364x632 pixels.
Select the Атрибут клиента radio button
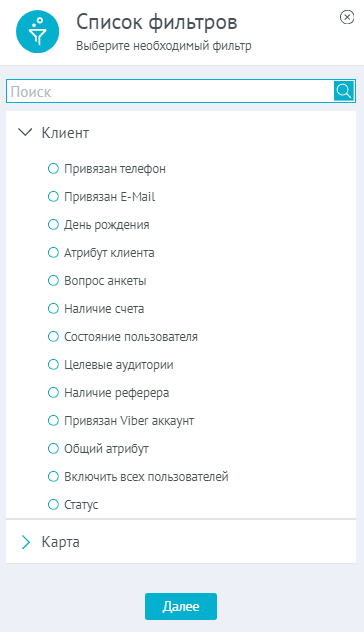tap(53, 252)
